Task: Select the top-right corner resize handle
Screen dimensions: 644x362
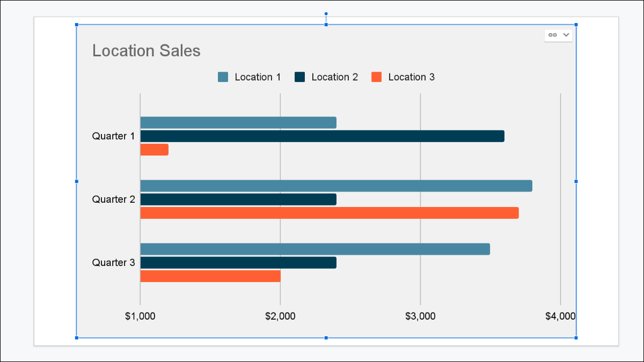Action: pyautogui.click(x=576, y=25)
